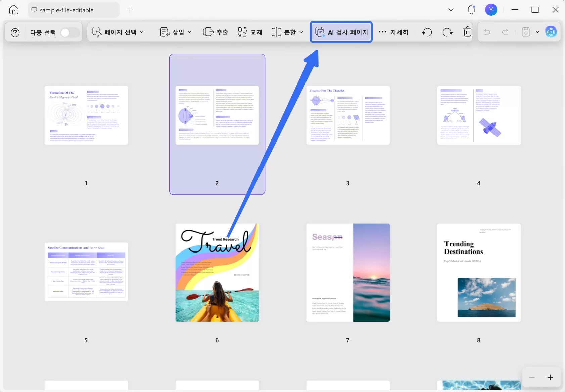Rotate page counterclockwise icon

tap(427, 32)
